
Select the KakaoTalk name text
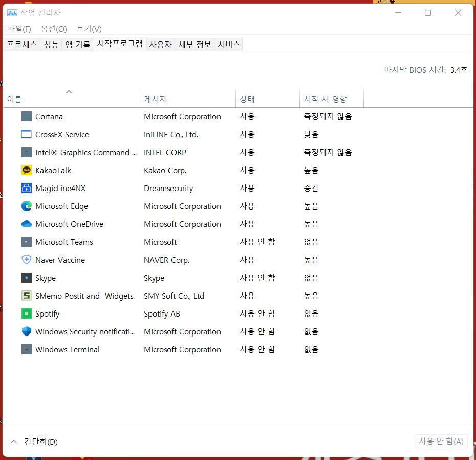point(53,171)
